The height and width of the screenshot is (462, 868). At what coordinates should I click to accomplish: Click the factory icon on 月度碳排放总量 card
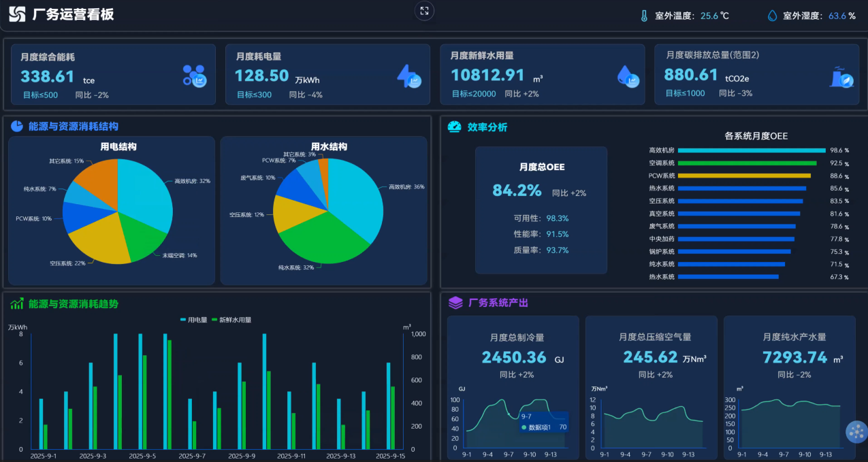point(841,76)
